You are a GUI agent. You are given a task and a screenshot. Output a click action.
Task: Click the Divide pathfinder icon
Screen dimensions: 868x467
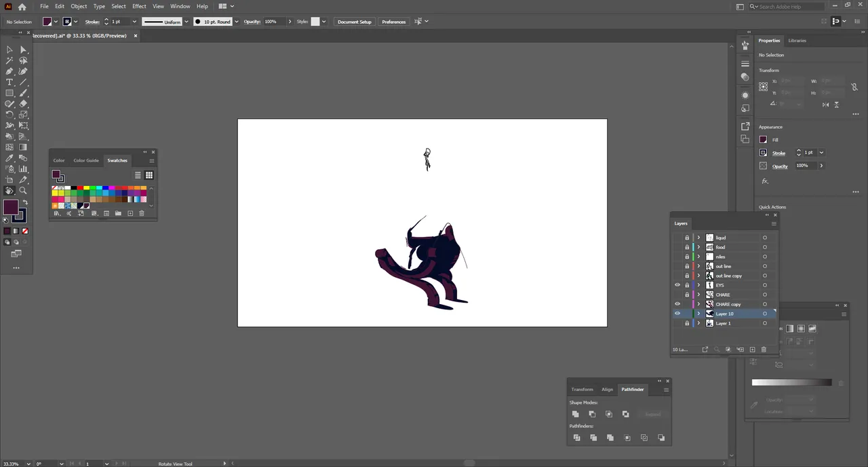coord(576,438)
